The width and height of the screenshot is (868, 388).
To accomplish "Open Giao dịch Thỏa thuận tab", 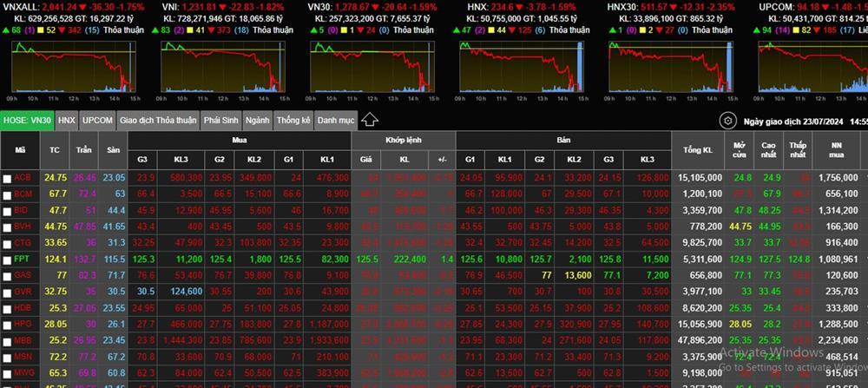I will (157, 120).
